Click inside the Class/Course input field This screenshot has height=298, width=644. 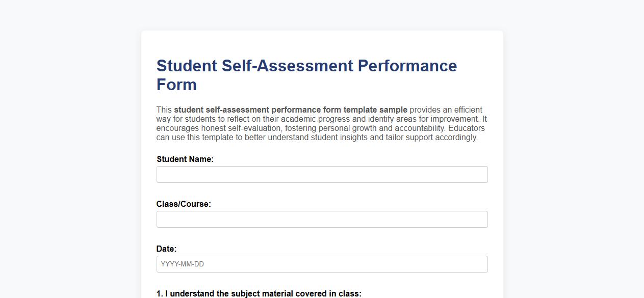(322, 219)
